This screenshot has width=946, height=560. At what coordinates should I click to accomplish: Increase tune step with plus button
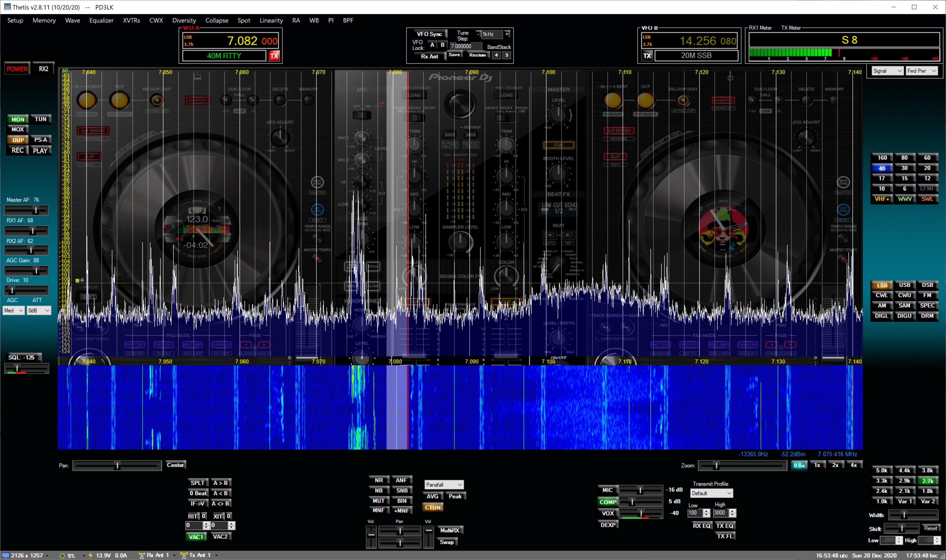tap(507, 34)
